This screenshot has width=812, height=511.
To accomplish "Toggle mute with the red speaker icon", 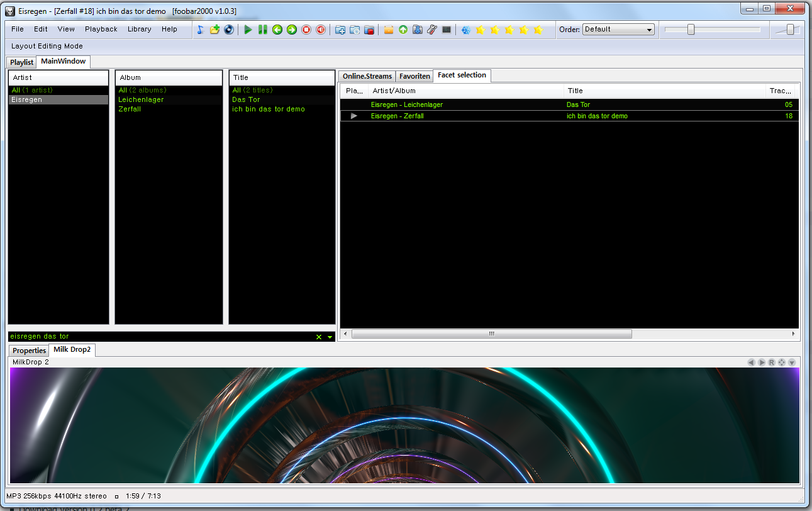I will 321,30.
